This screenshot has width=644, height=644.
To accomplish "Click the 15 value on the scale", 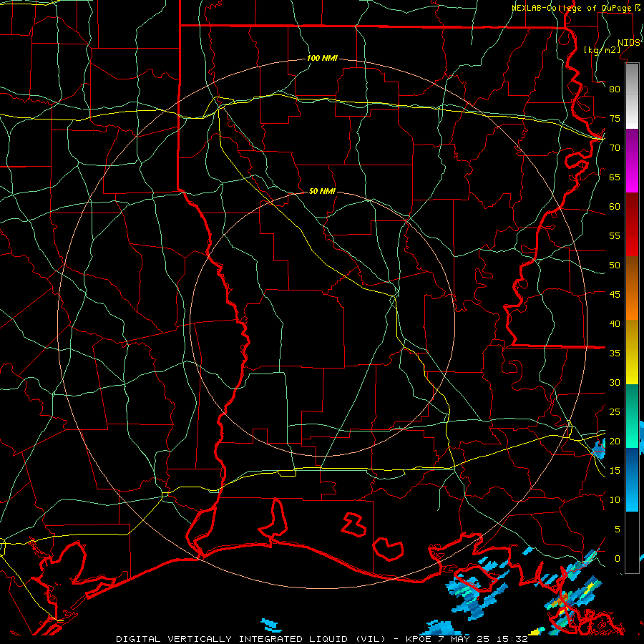I will (x=615, y=471).
